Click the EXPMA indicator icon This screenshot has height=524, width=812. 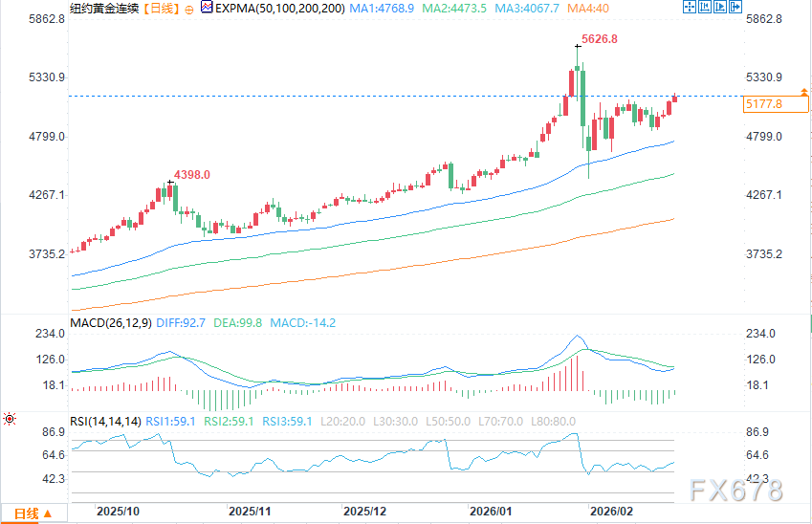click(206, 9)
